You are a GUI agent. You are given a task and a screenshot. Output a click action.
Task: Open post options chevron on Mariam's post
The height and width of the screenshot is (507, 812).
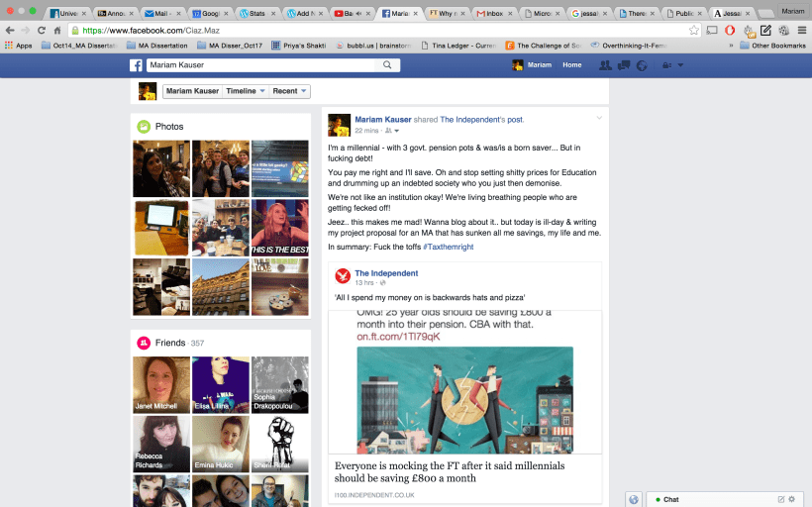click(x=599, y=118)
